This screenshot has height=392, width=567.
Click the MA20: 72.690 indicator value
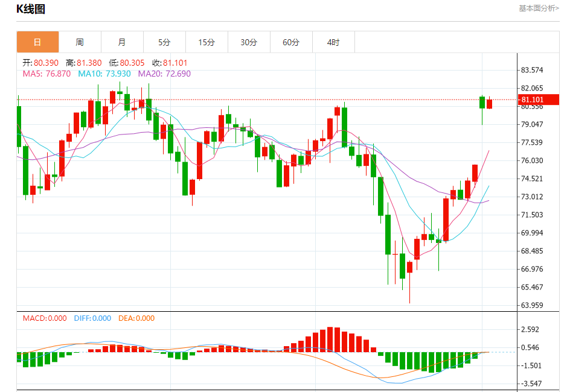pos(164,74)
